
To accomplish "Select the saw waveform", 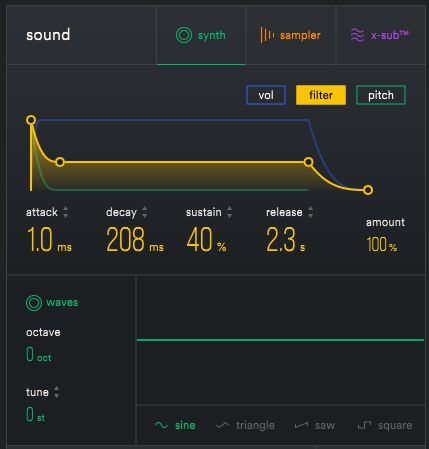I will (315, 425).
